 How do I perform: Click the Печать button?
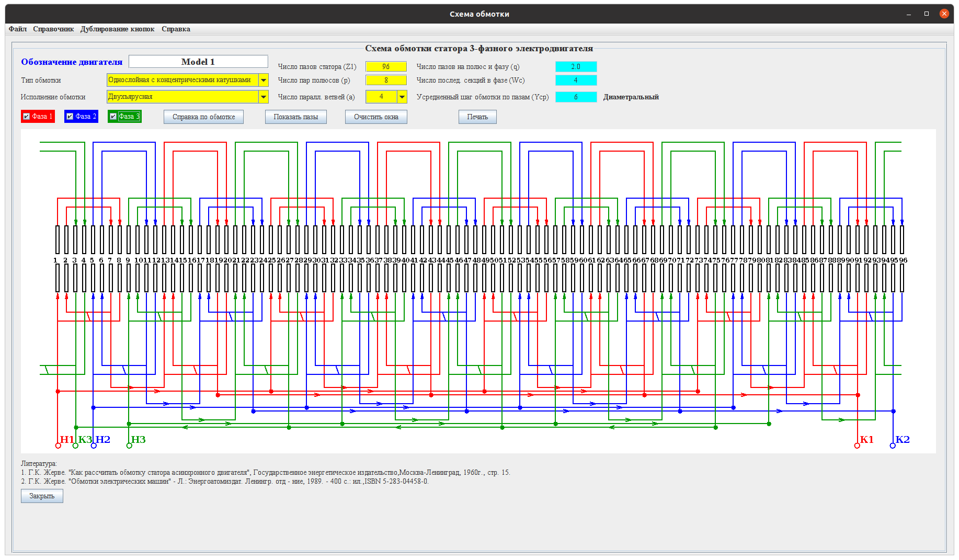pyautogui.click(x=477, y=117)
